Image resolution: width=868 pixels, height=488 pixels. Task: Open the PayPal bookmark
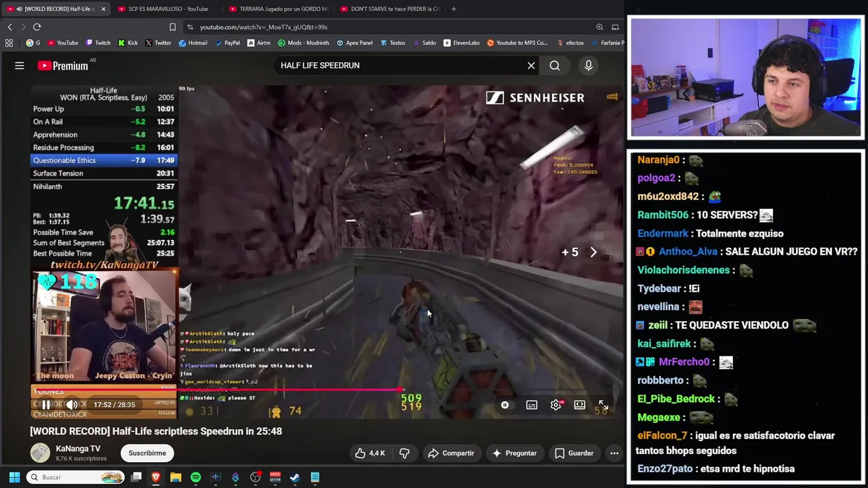point(226,43)
